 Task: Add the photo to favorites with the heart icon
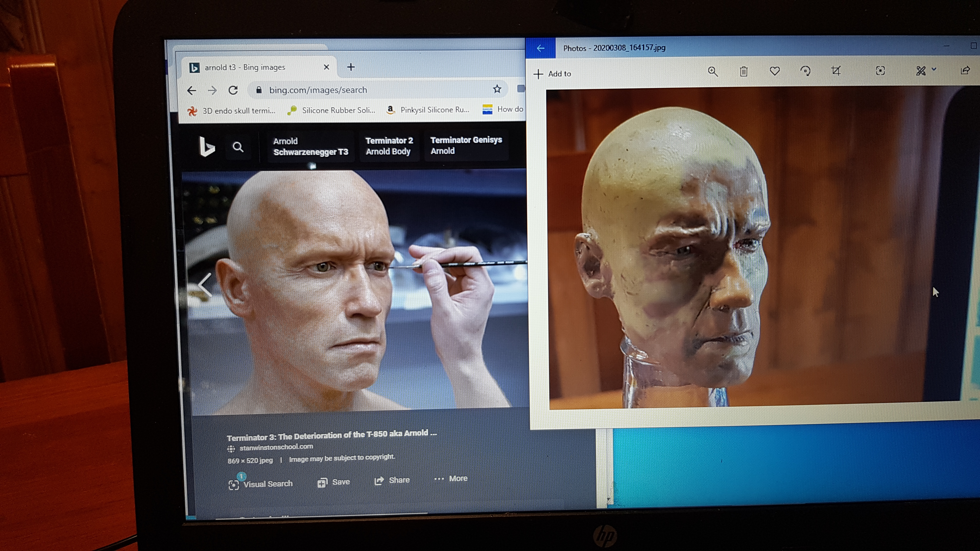pos(775,71)
